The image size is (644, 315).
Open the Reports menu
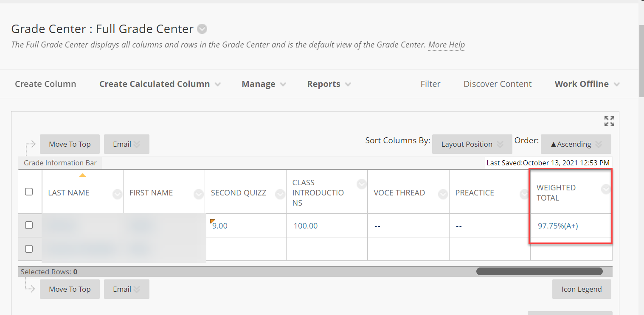pyautogui.click(x=329, y=84)
